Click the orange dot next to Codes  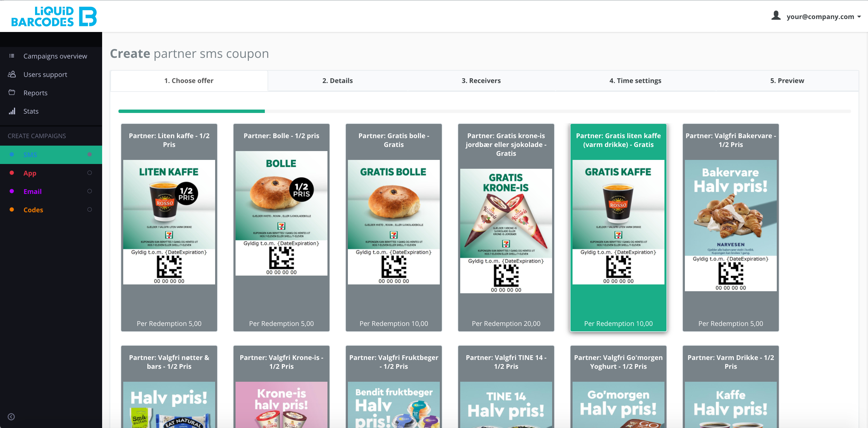tap(12, 210)
